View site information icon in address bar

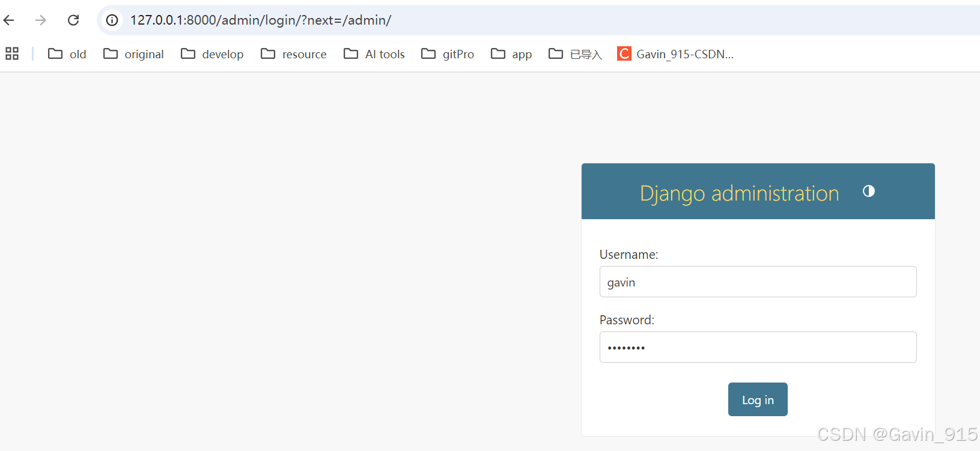(x=112, y=20)
